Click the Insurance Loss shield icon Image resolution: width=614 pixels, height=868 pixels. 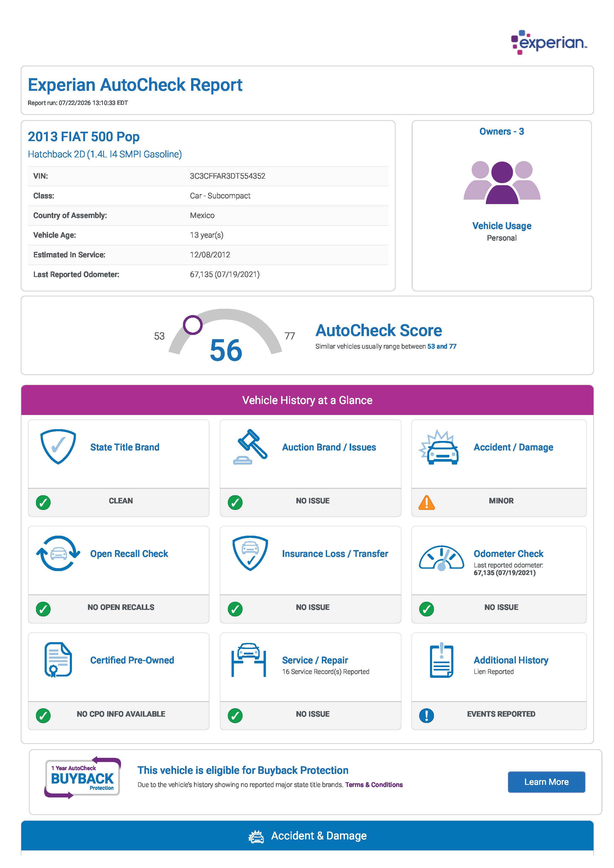pos(250,553)
